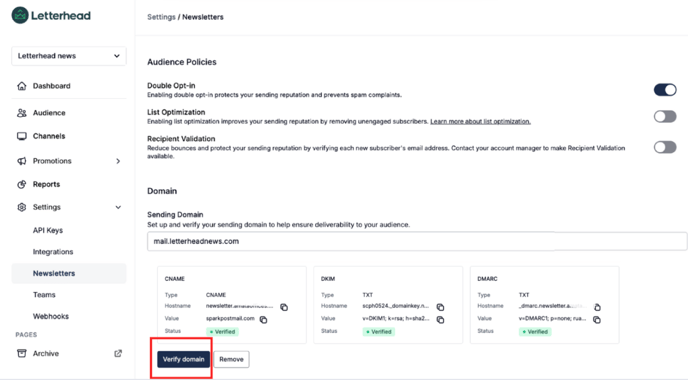
Task: Click the Verify domain button
Action: pyautogui.click(x=183, y=359)
